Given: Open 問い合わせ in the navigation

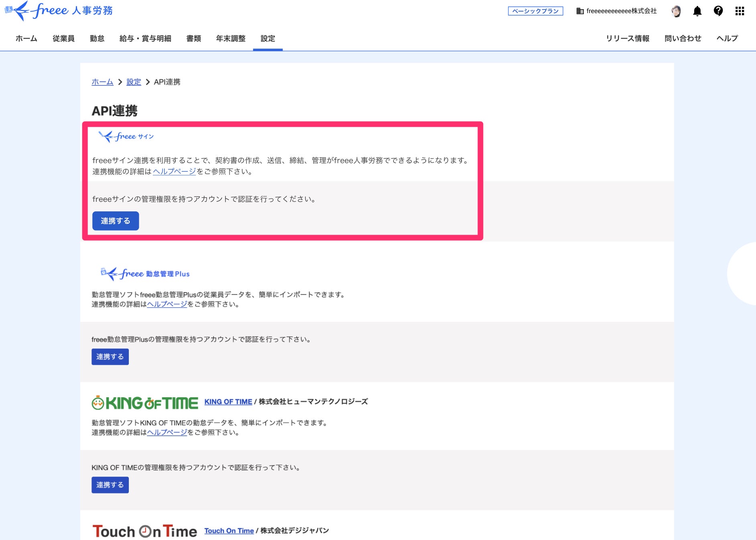Looking at the screenshot, I should tap(683, 39).
